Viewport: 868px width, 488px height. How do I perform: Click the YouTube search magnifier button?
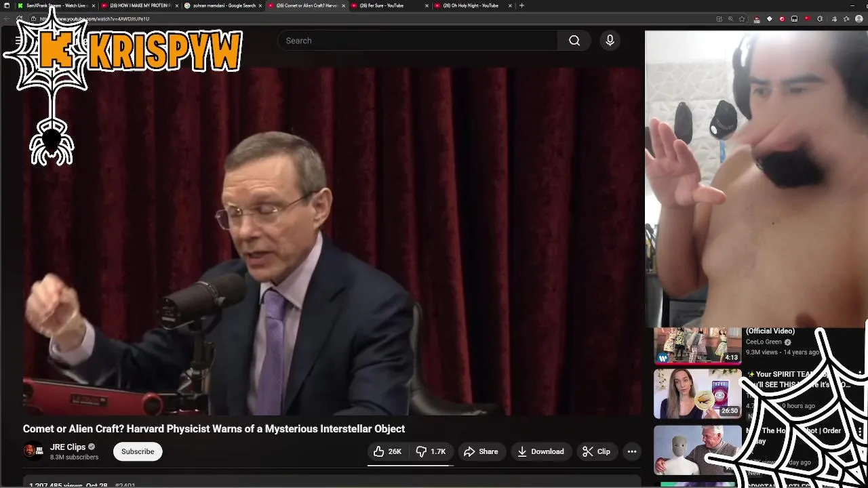point(574,41)
